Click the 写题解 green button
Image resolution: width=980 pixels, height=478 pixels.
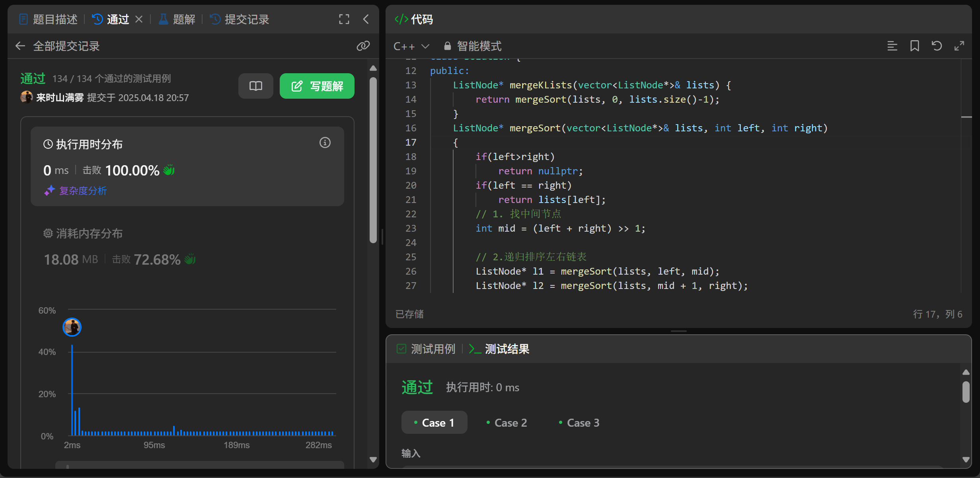coord(317,86)
